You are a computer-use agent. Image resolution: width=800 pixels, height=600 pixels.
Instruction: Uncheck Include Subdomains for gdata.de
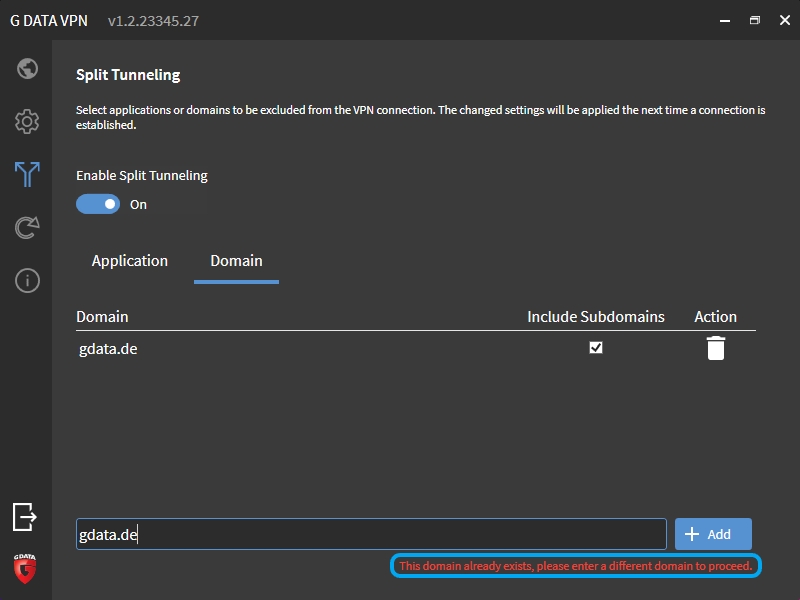tap(596, 347)
